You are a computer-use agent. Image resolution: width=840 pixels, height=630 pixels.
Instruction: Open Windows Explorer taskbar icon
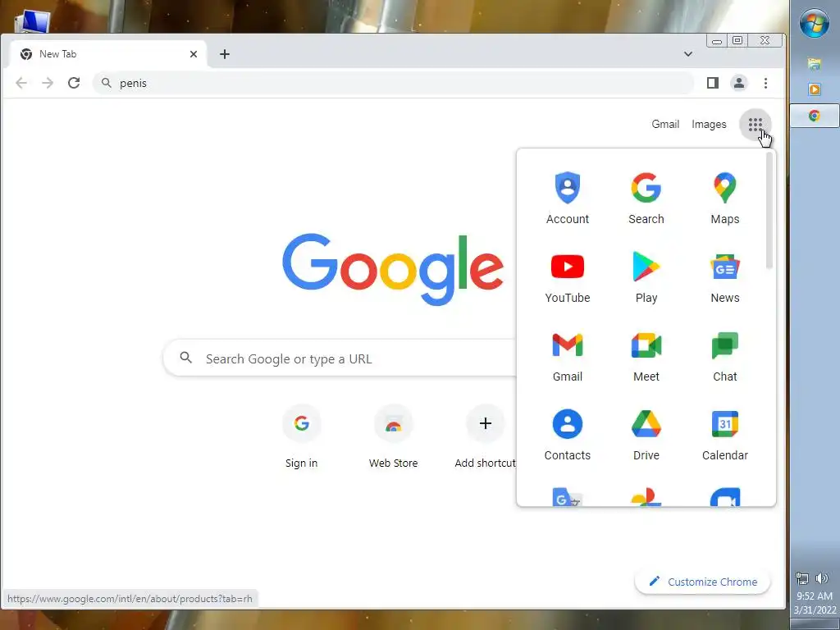pos(815,64)
